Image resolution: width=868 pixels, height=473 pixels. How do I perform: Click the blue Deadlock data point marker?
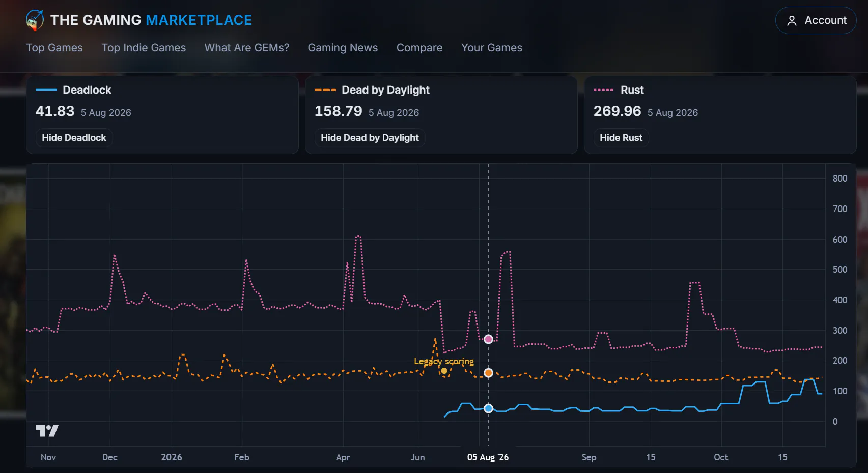click(488, 408)
